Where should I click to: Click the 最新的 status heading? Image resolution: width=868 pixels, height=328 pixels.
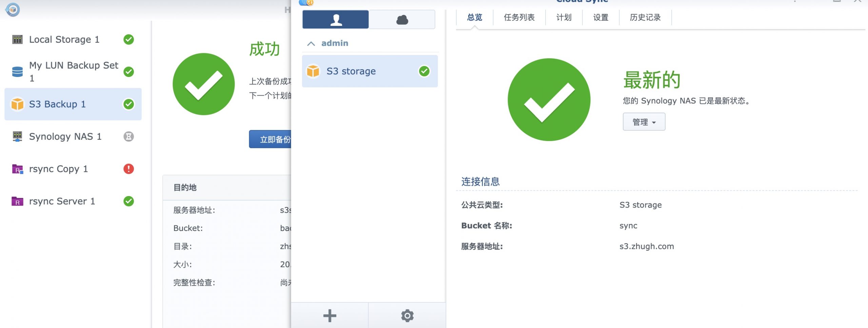point(652,80)
